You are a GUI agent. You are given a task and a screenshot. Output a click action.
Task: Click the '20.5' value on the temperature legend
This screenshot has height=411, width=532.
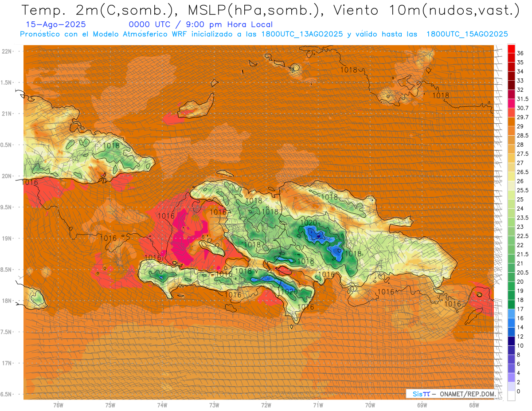click(x=523, y=273)
